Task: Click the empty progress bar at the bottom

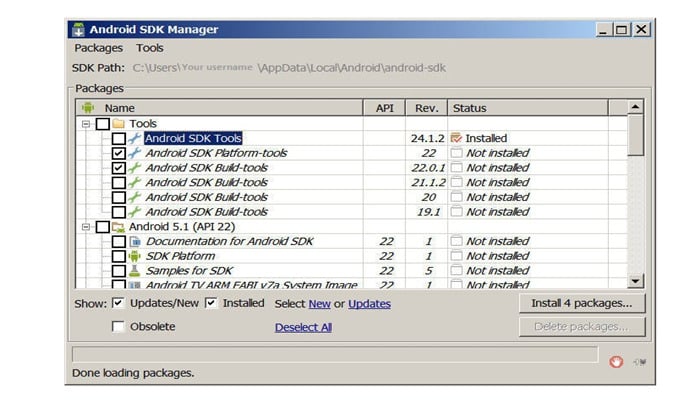Action: pyautogui.click(x=335, y=354)
